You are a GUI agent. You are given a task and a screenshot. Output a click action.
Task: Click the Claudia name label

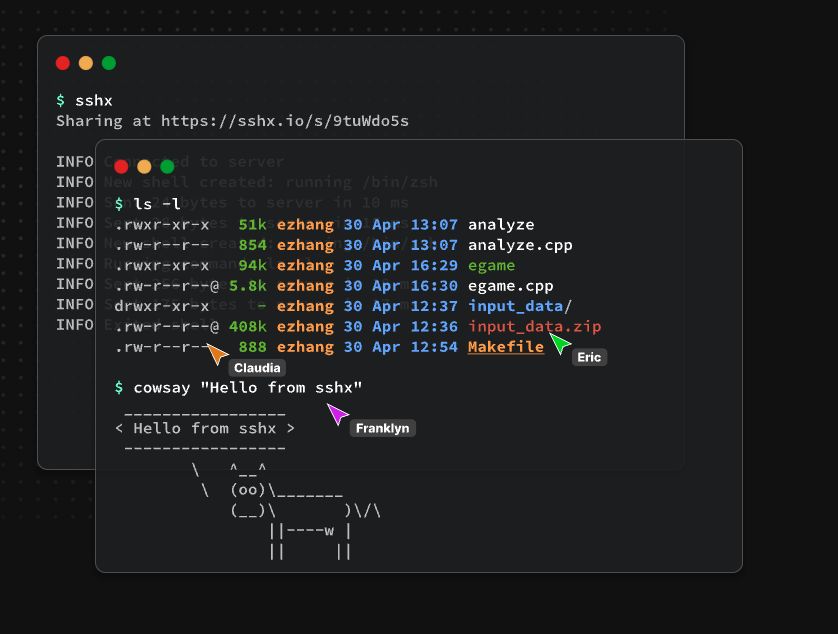257,368
